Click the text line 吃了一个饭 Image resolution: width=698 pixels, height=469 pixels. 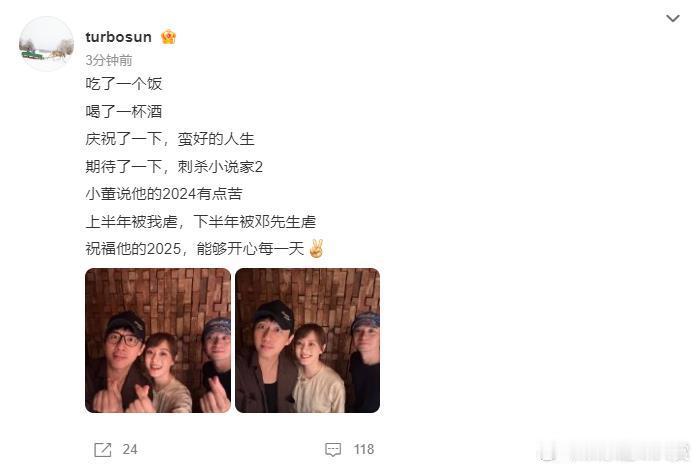124,84
